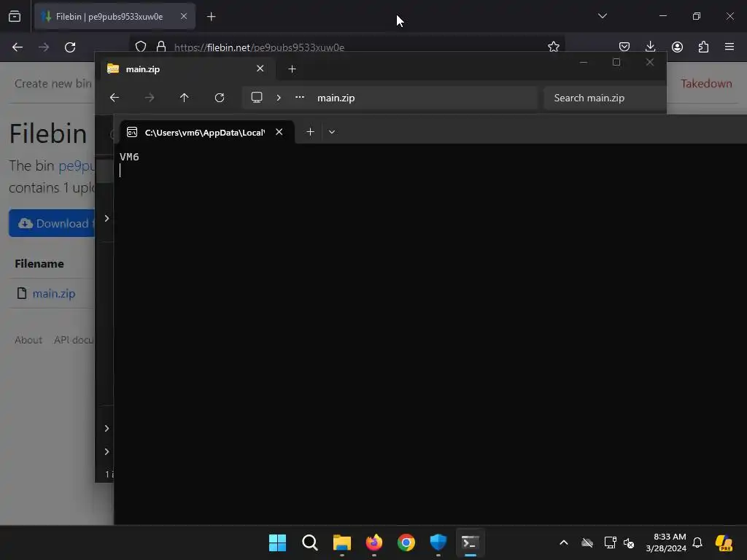Close main.zip File Explorer tab
The image size is (747, 560).
click(260, 69)
